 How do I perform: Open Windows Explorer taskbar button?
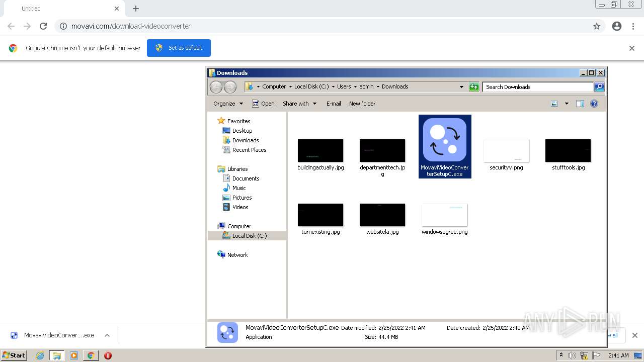coord(56,355)
